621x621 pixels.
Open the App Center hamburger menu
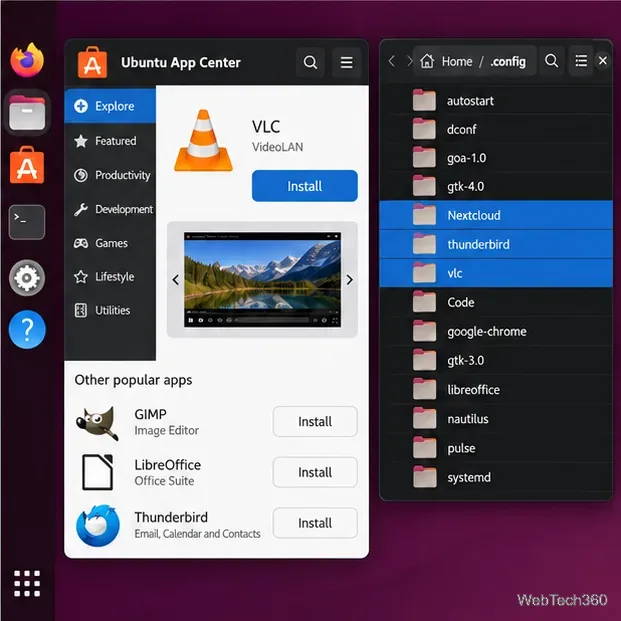pos(347,62)
